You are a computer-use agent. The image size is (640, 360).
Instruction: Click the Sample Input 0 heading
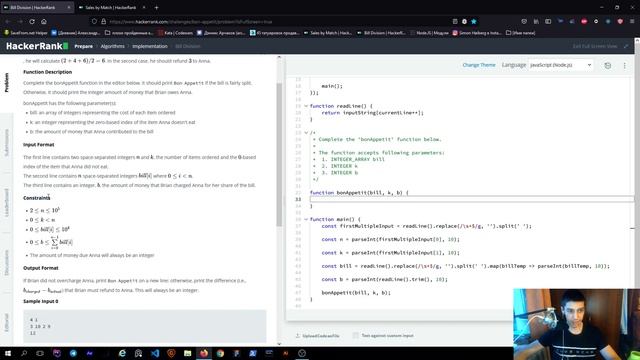click(41, 301)
